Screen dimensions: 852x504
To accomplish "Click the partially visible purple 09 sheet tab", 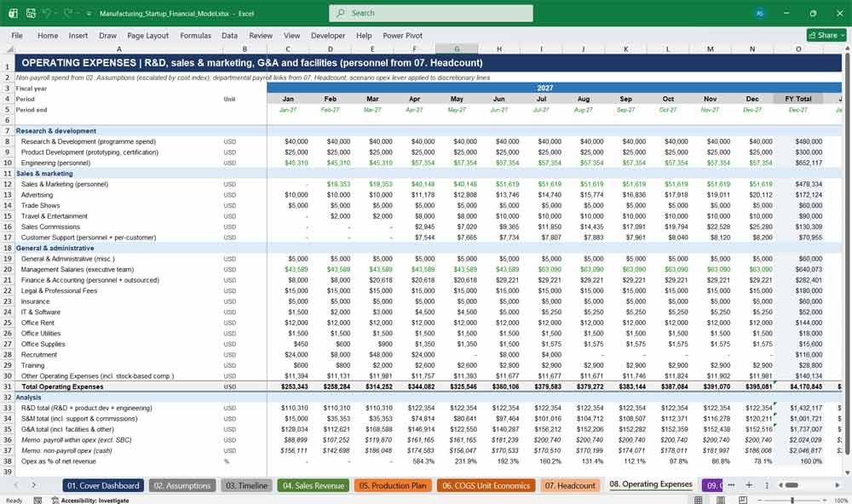I will [711, 485].
